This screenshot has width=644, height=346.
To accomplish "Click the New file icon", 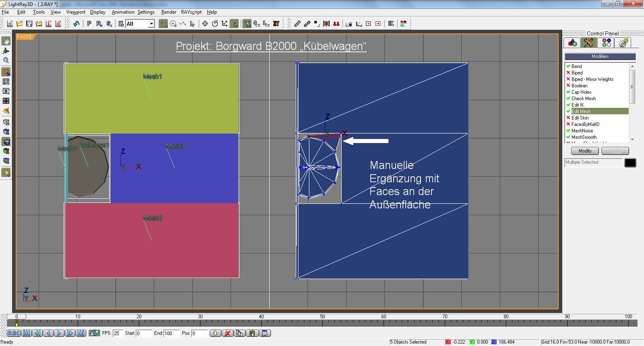I will pos(10,24).
